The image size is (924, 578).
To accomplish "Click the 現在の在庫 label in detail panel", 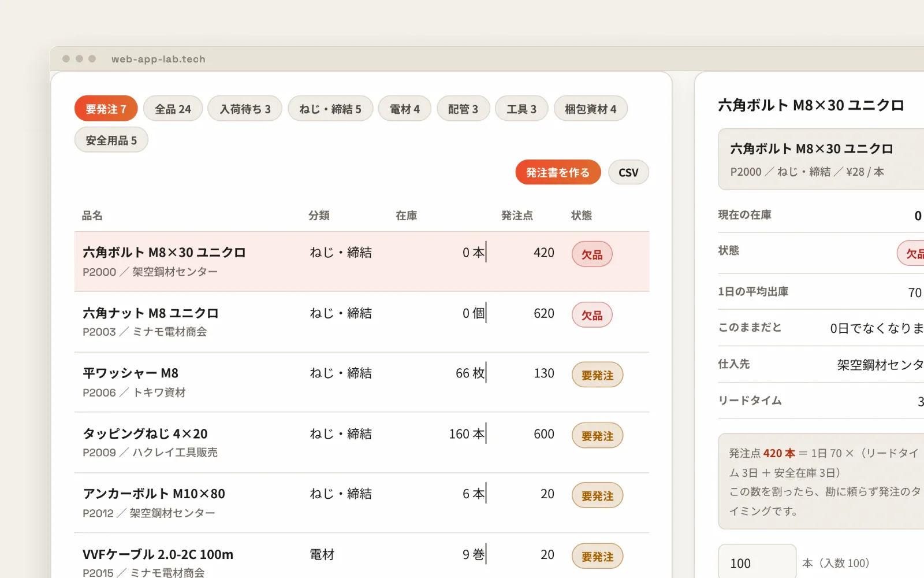I will [744, 214].
